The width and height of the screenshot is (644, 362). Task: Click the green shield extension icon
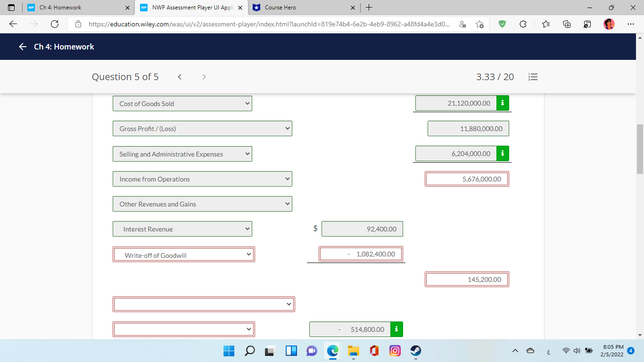502,24
